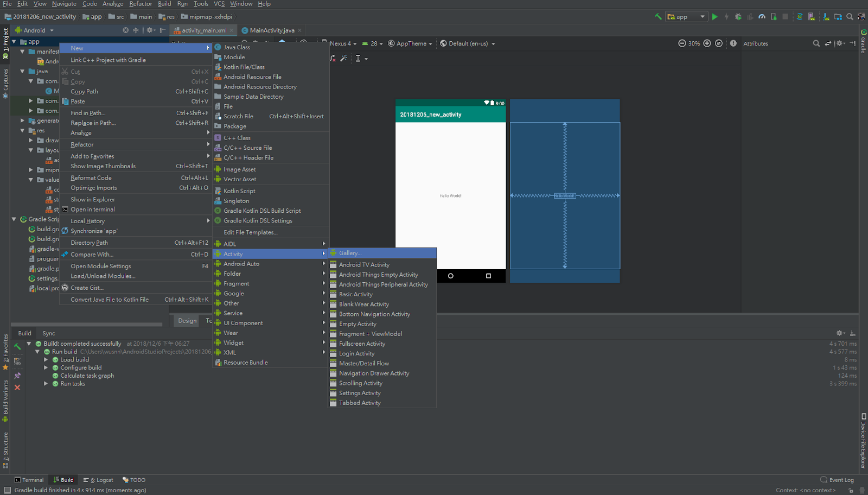
Task: Click Sync Project with Gradle Files
Action: click(x=800, y=17)
